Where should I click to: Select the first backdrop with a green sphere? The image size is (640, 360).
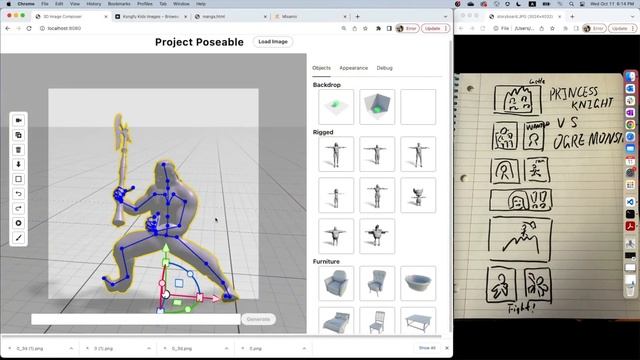tap(336, 107)
